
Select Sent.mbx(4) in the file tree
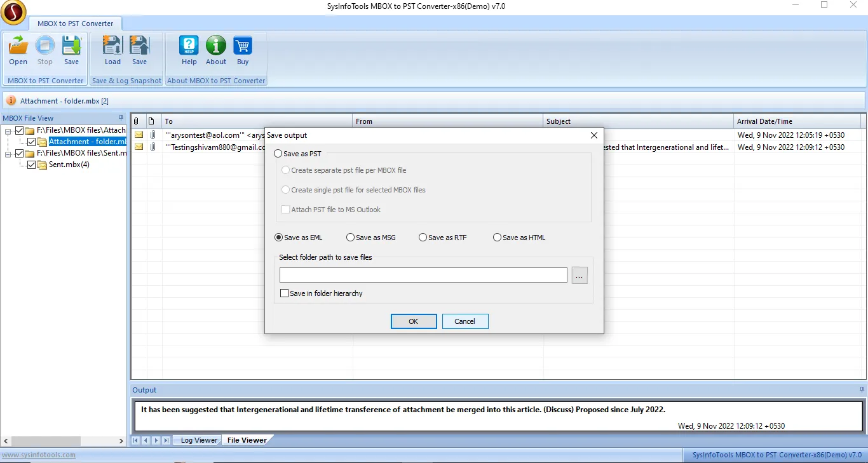pyautogui.click(x=69, y=164)
